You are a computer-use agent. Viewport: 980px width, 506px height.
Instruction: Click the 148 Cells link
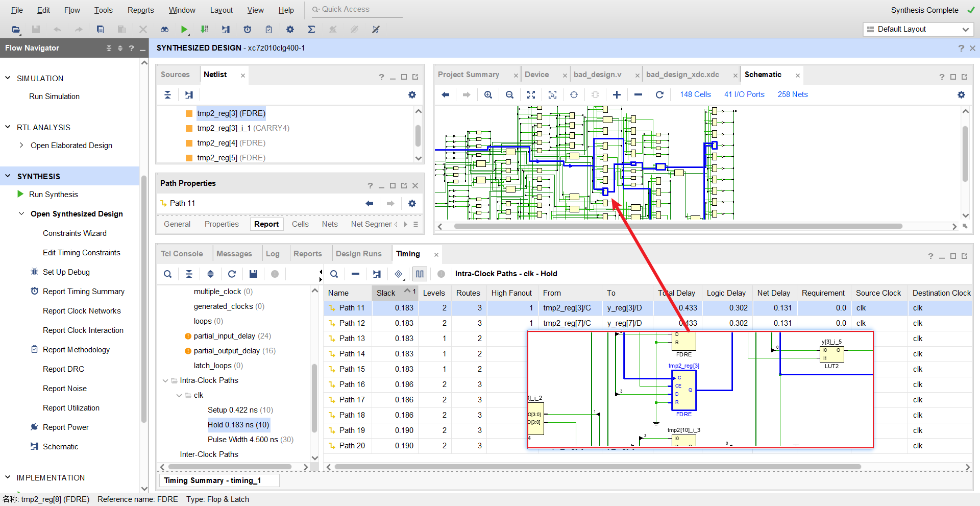(x=695, y=94)
